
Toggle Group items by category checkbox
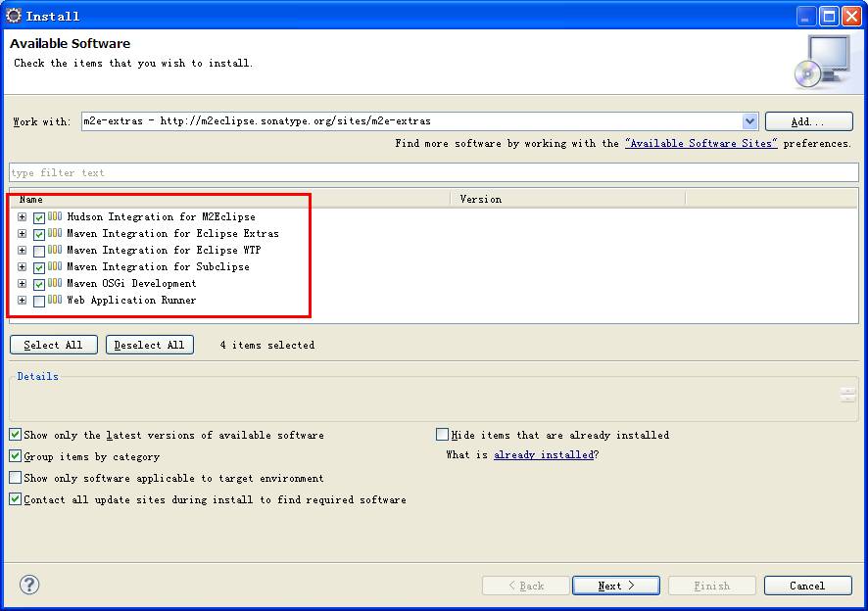click(16, 456)
